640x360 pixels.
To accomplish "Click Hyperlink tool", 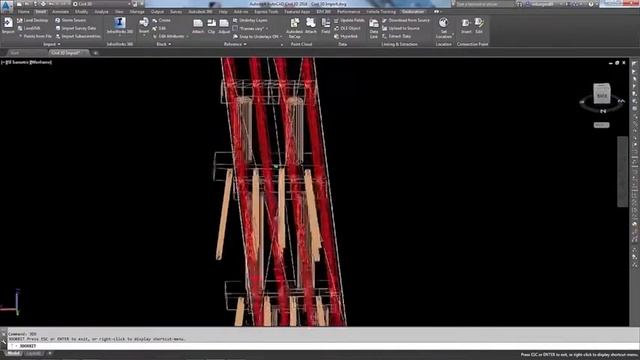I will (346, 36).
